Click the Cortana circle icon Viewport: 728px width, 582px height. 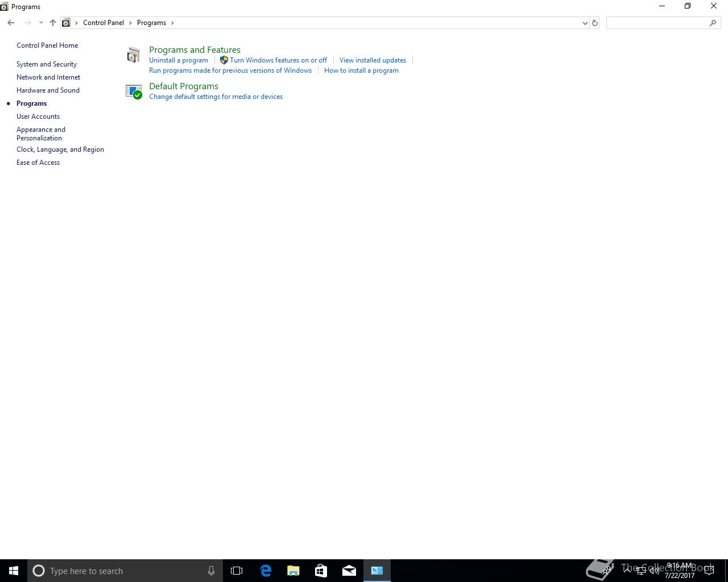coord(39,571)
